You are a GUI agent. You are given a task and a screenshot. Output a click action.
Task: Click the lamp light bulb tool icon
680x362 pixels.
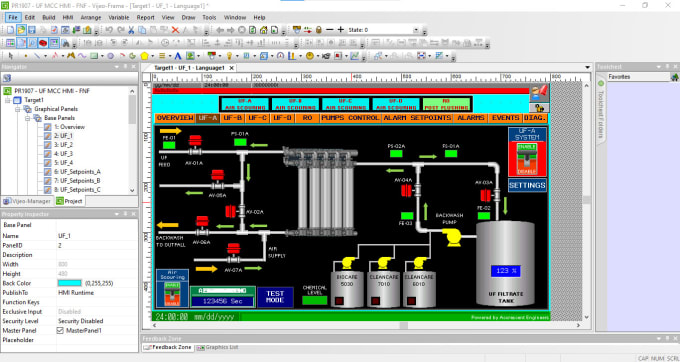pos(229,56)
